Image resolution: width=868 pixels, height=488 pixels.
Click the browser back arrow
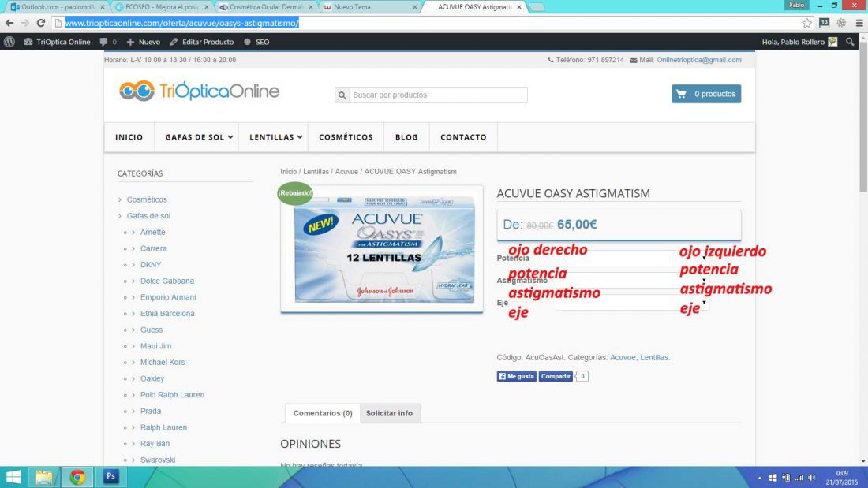click(9, 23)
